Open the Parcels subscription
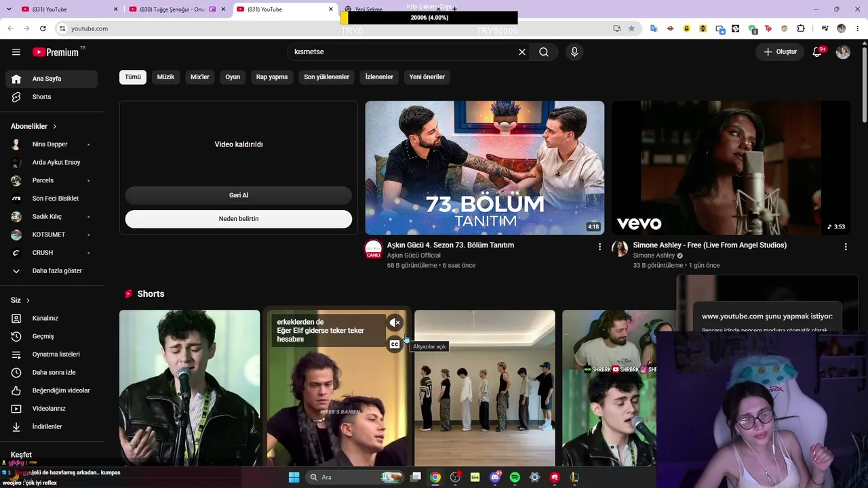Screen dimensions: 868x488 52,180
